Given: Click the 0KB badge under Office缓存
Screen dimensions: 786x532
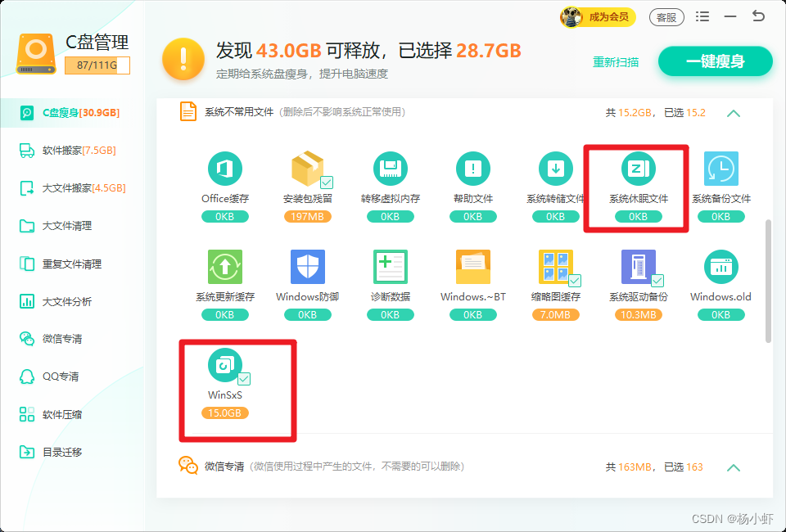Looking at the screenshot, I should (224, 216).
